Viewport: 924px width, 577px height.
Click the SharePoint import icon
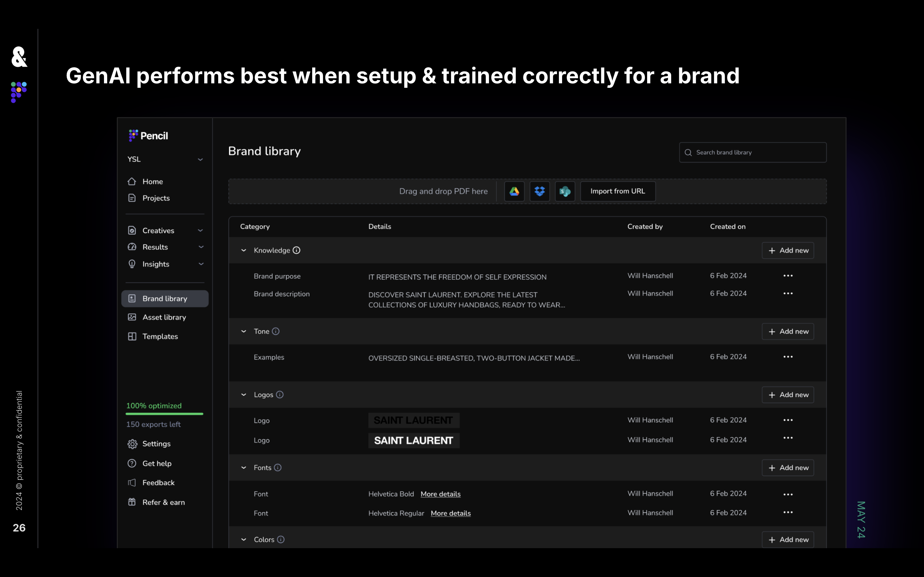pyautogui.click(x=565, y=191)
